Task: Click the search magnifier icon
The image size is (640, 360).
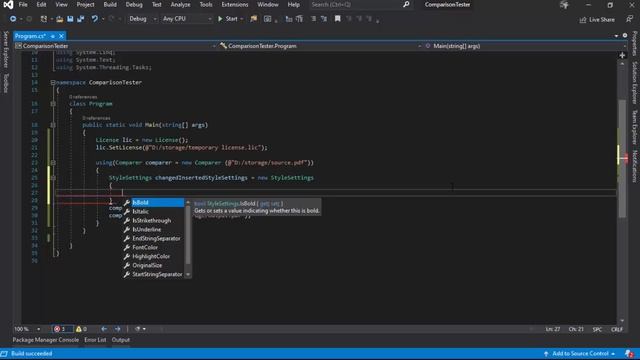Action: (406, 4)
